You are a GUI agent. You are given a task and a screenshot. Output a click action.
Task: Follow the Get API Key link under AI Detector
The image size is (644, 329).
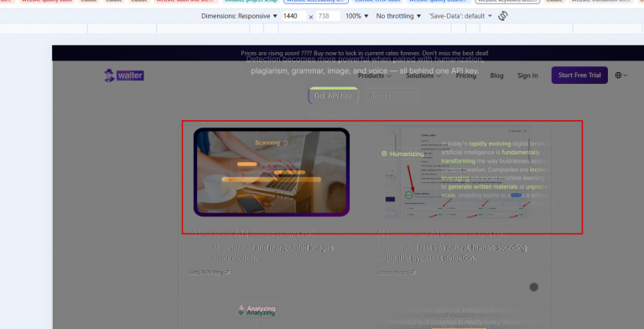coord(210,272)
